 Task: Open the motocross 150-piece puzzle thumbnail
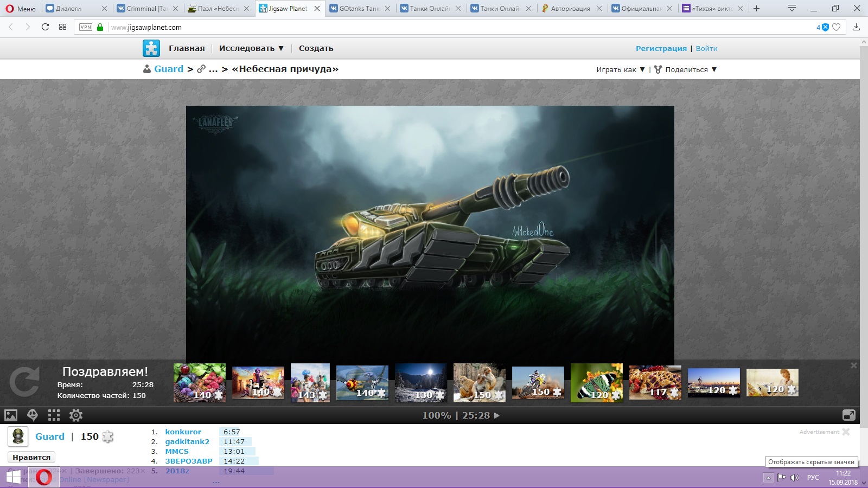538,383
